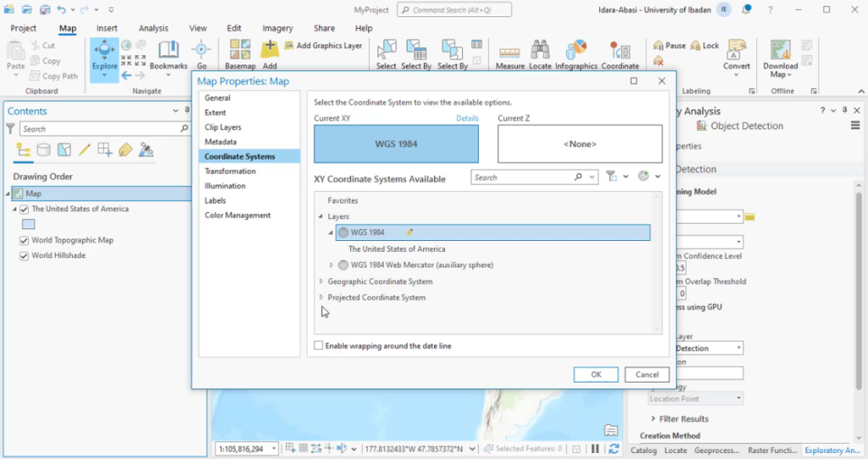Open Download Map offline tool
The image size is (868, 459).
tap(780, 59)
